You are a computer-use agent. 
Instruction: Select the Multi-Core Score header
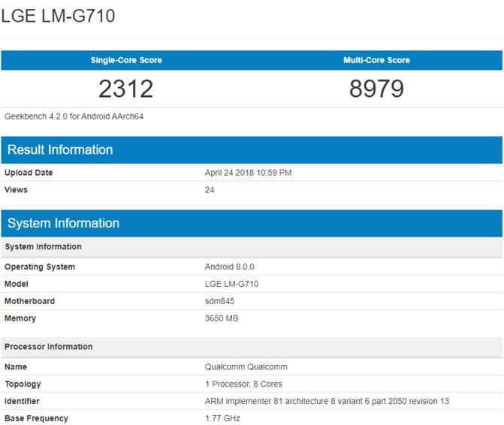coord(376,60)
